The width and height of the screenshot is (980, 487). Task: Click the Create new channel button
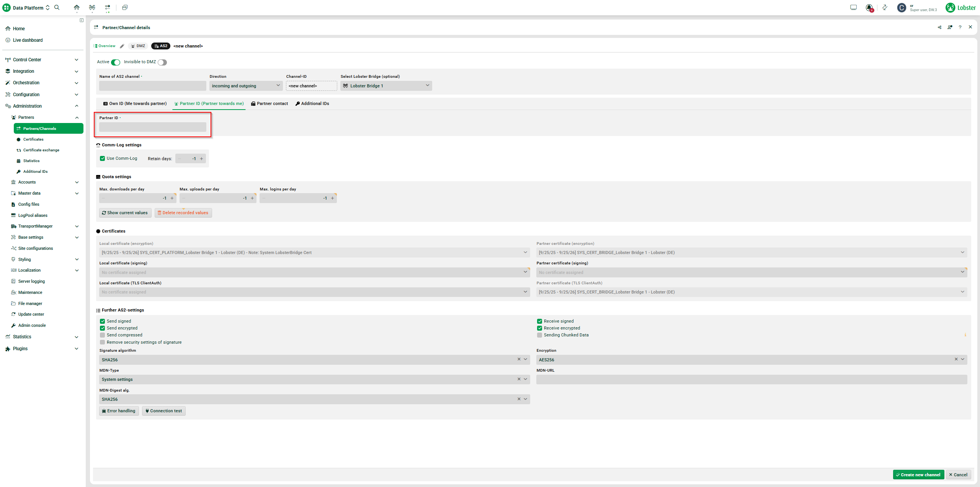(x=918, y=475)
